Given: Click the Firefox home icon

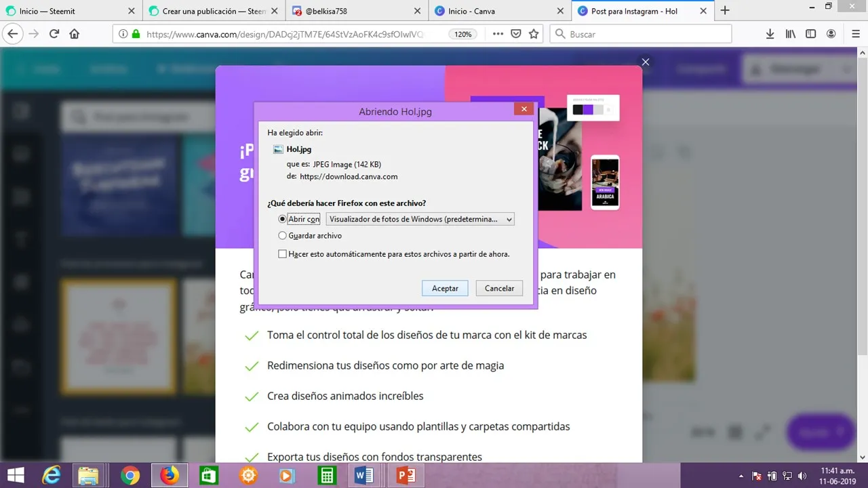Looking at the screenshot, I should [x=75, y=34].
